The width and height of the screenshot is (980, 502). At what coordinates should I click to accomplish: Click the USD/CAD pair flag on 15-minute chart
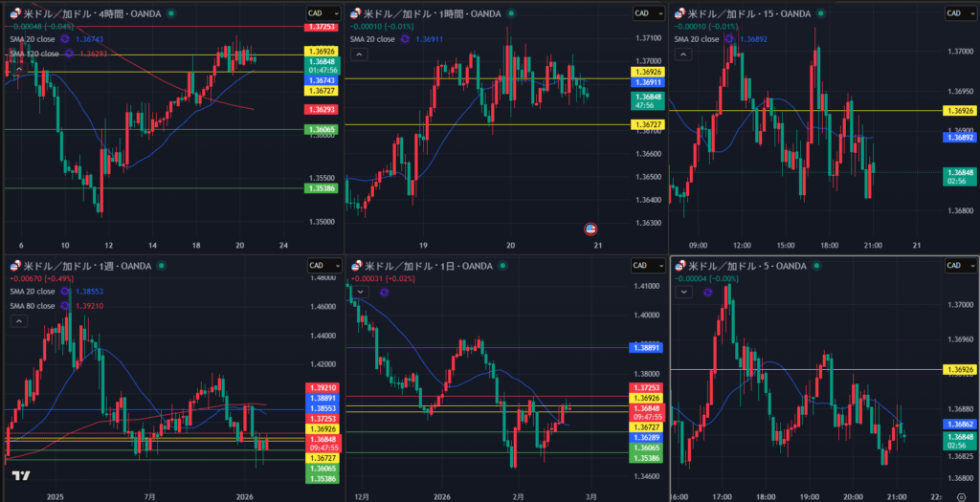(x=681, y=13)
